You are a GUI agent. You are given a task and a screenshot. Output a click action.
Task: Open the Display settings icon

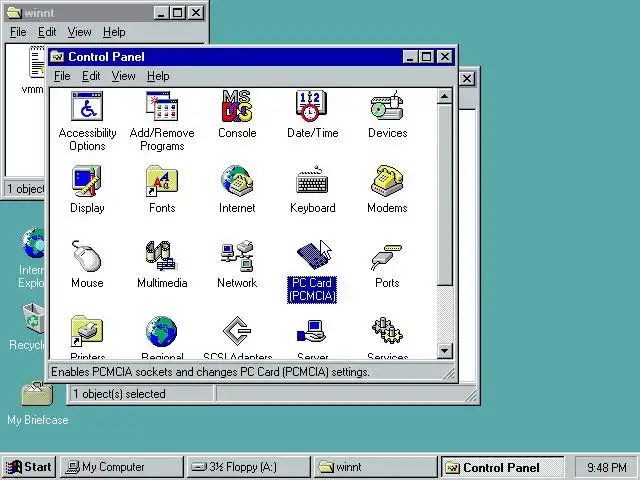(x=87, y=181)
